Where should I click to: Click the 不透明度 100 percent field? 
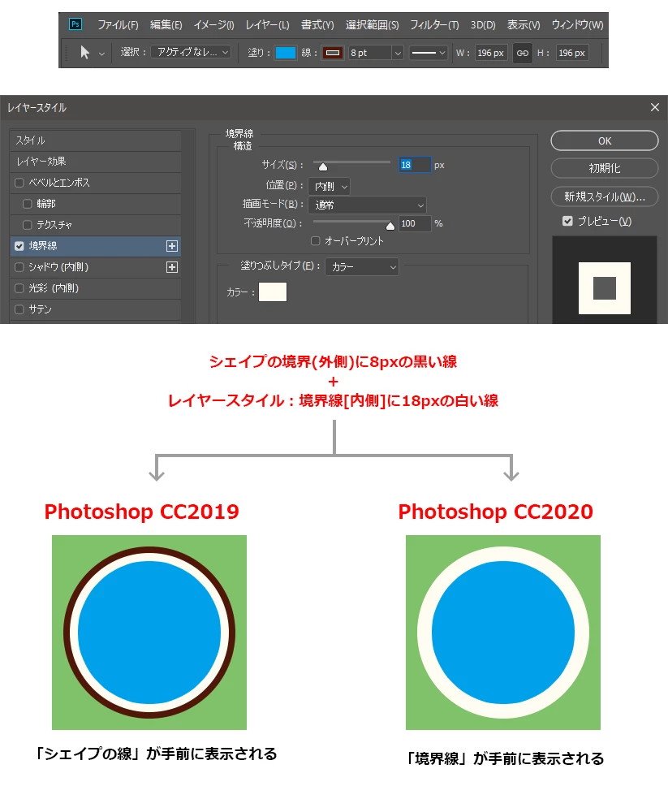click(415, 223)
